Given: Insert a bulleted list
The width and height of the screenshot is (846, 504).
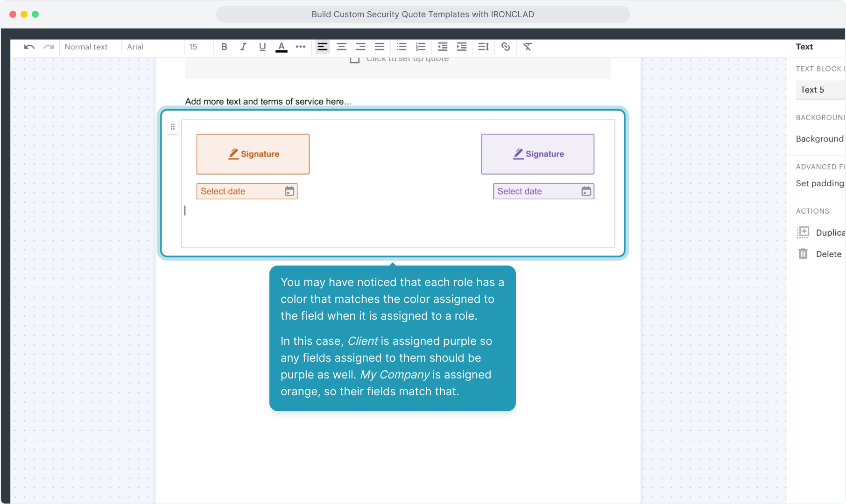Looking at the screenshot, I should (402, 47).
